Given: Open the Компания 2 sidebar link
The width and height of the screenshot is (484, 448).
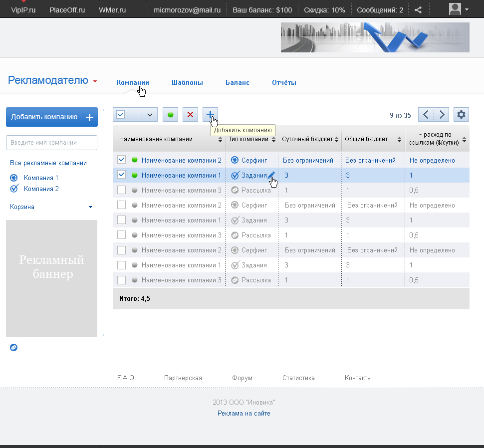Looking at the screenshot, I should pos(41,189).
